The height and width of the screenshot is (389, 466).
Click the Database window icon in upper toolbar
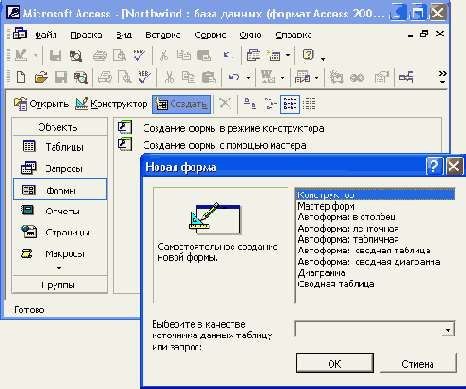[x=253, y=55]
